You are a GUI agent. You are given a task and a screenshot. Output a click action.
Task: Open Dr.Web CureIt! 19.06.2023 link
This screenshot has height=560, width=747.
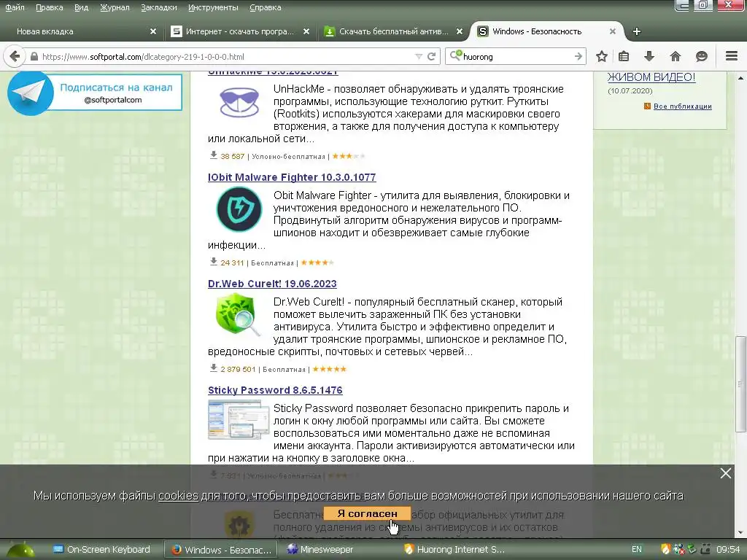(x=272, y=284)
